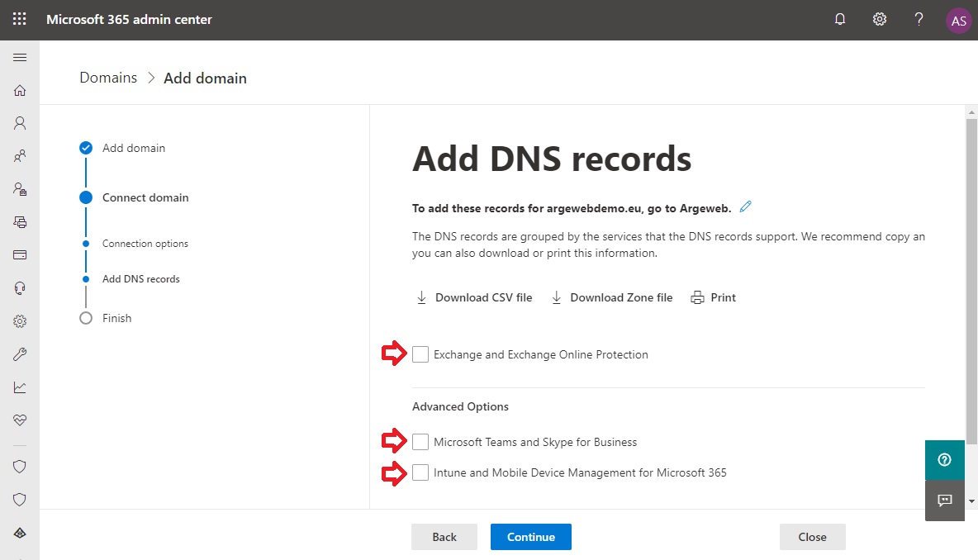Download the Zone file

[612, 297]
